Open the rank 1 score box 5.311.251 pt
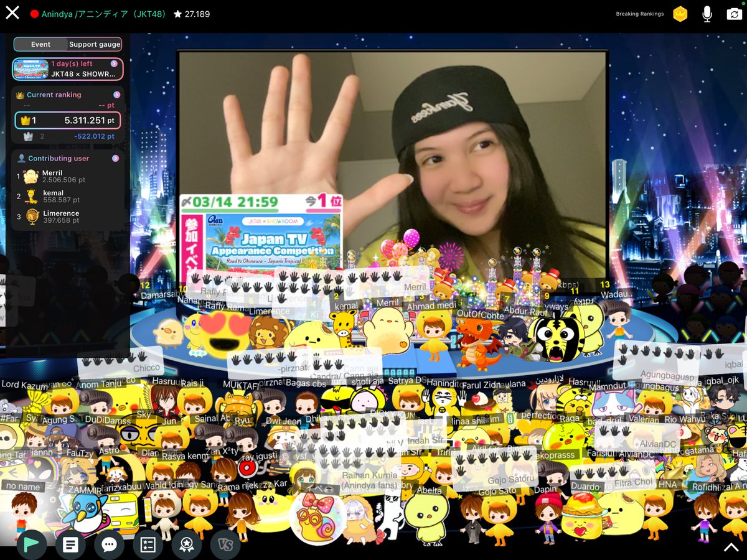Screen dimensions: 747x560 coord(68,121)
